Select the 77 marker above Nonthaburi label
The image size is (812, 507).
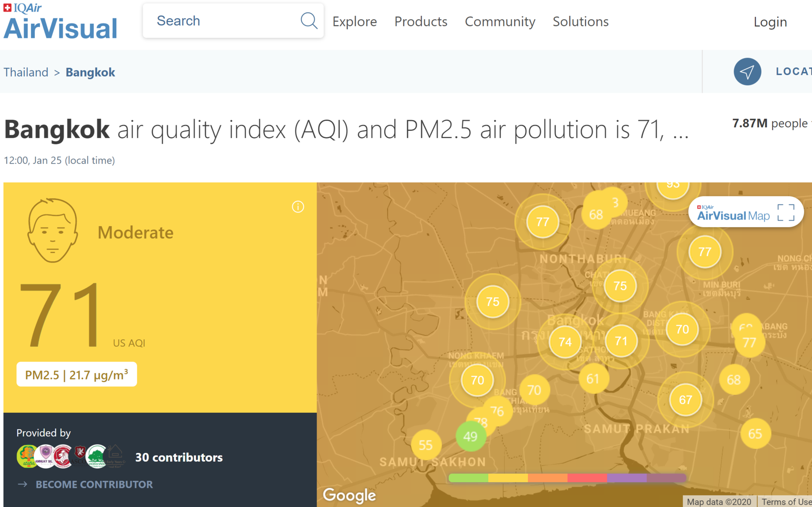(543, 222)
